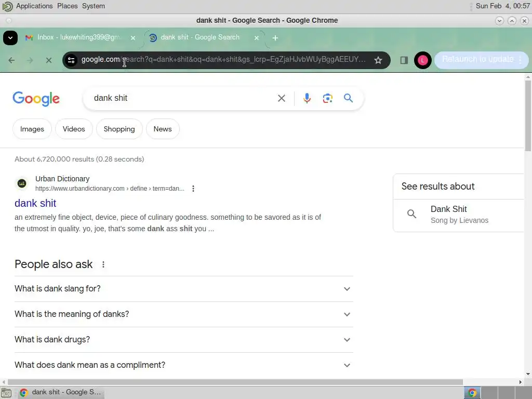Open People also ask options menu
532x399 pixels.
point(103,264)
